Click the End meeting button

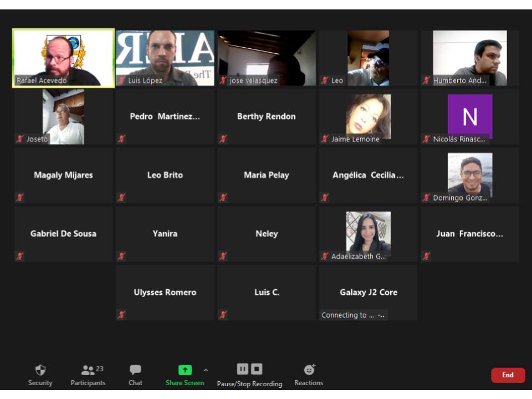[508, 375]
